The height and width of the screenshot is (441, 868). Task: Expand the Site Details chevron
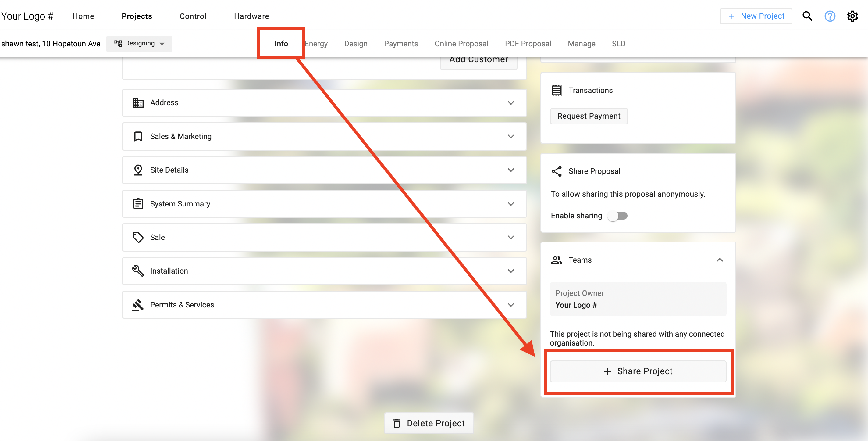click(511, 170)
